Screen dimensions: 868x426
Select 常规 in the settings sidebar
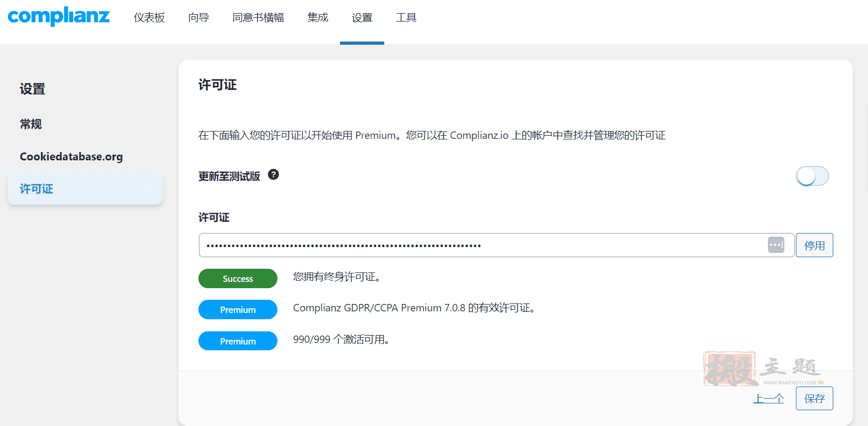[31, 124]
